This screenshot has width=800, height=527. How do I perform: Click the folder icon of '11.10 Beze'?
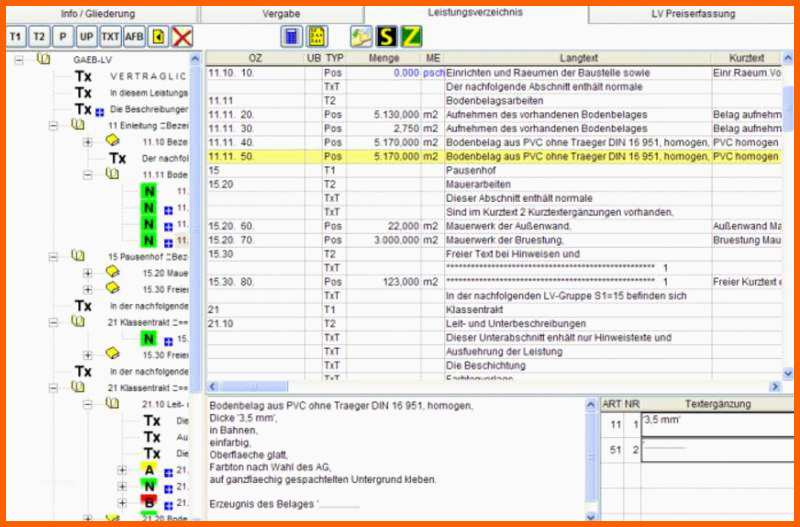point(112,140)
